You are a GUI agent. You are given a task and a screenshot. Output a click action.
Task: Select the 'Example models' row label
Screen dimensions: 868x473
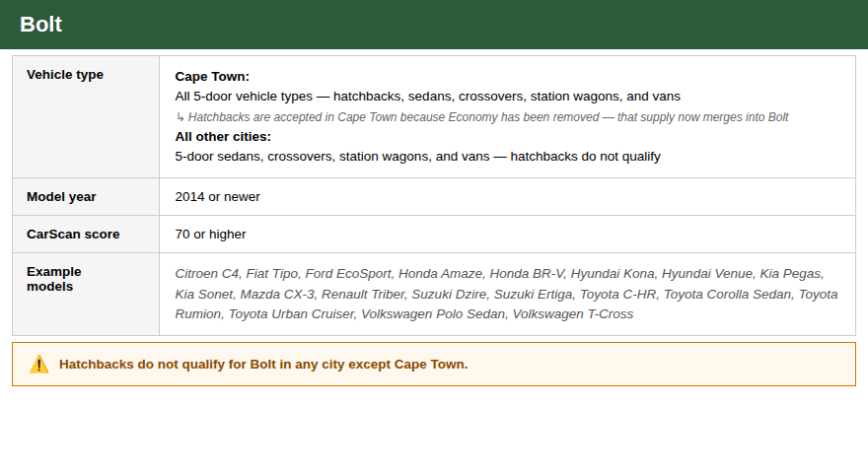point(53,280)
